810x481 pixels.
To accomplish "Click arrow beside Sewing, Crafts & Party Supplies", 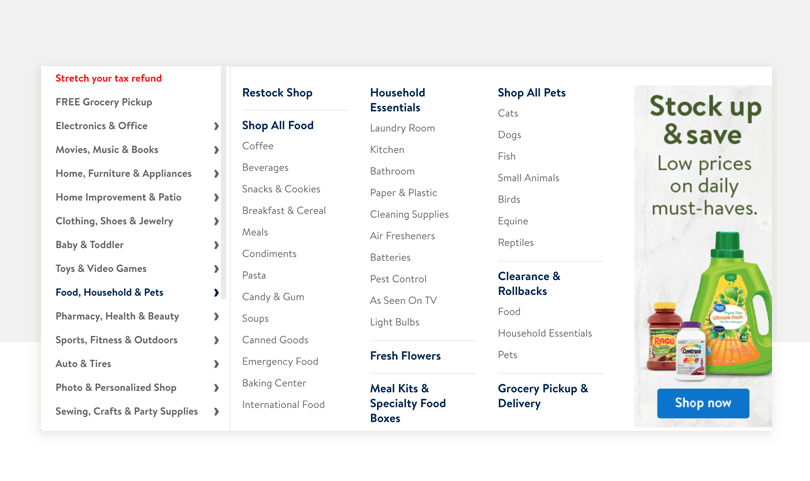I will [x=216, y=411].
